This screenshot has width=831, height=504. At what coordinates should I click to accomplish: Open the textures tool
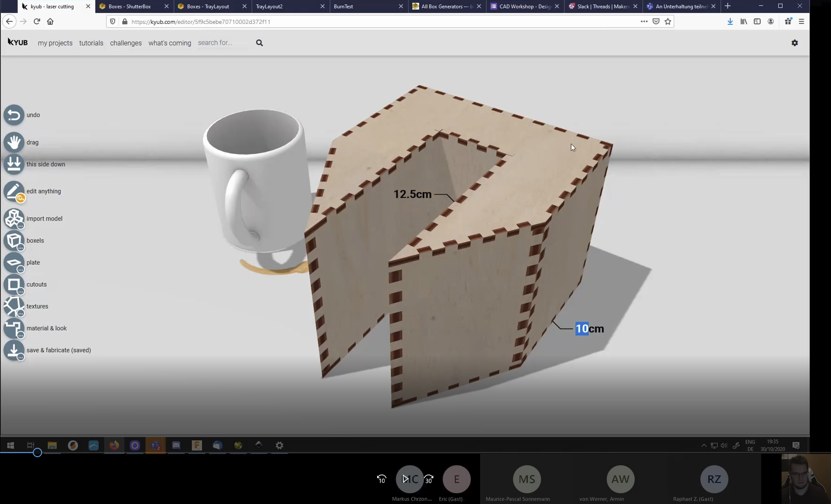pyautogui.click(x=14, y=307)
